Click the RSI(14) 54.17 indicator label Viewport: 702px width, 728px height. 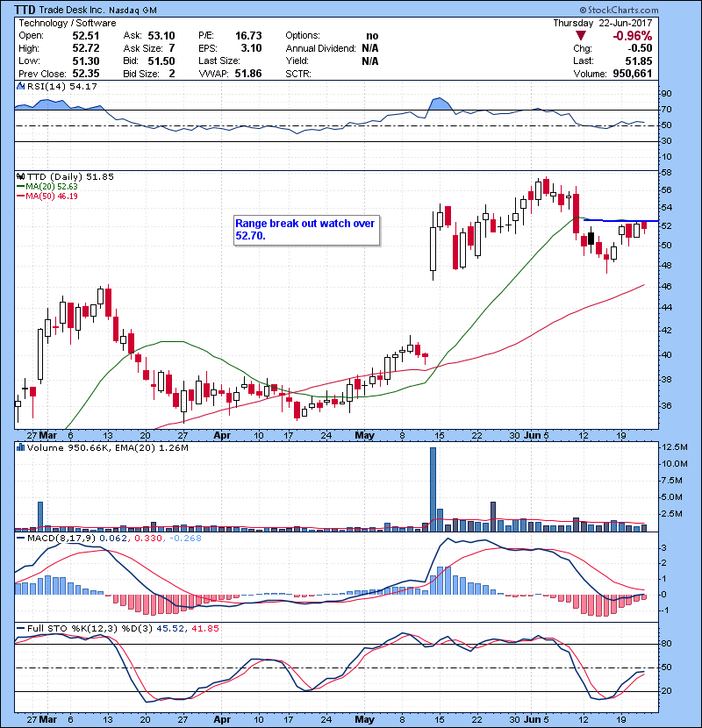point(61,86)
